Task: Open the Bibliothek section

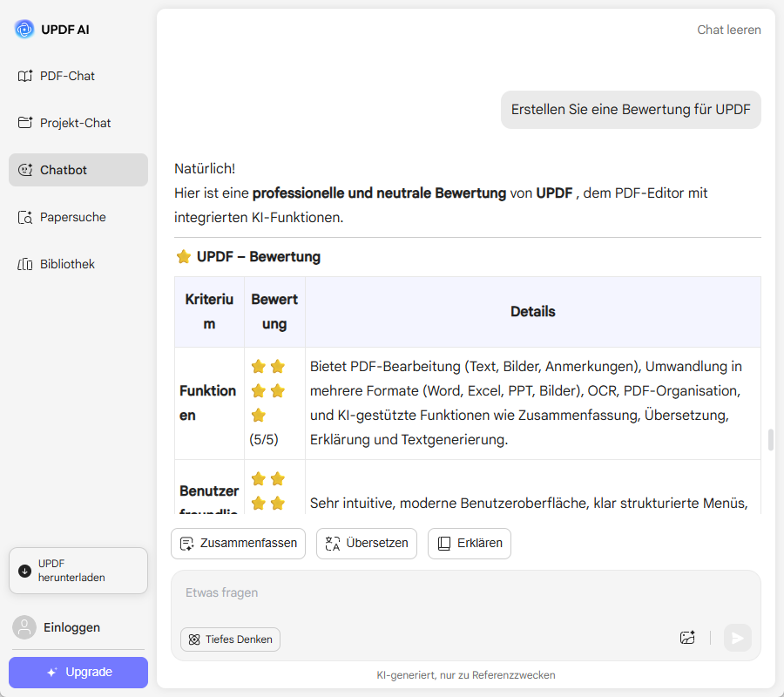Action: point(78,264)
